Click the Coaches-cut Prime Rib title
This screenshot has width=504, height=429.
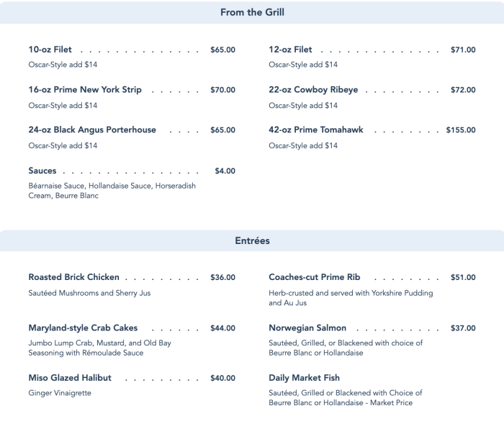pyautogui.click(x=314, y=277)
